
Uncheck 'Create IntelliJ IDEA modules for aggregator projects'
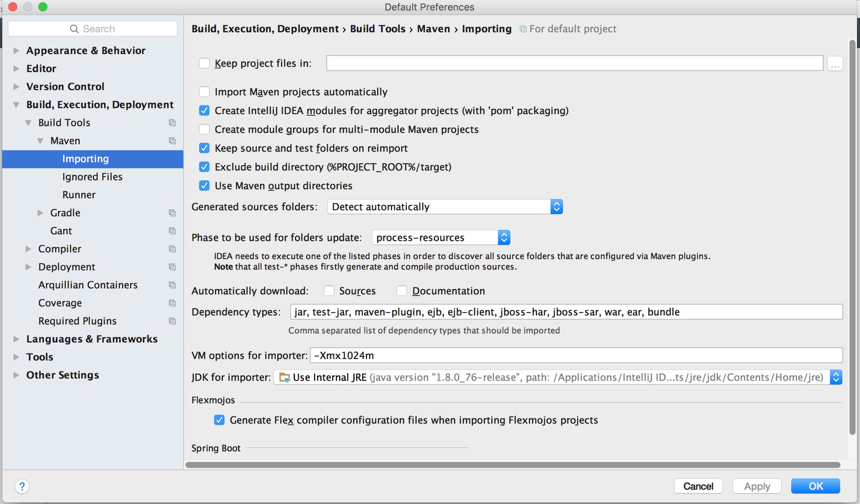tap(204, 110)
